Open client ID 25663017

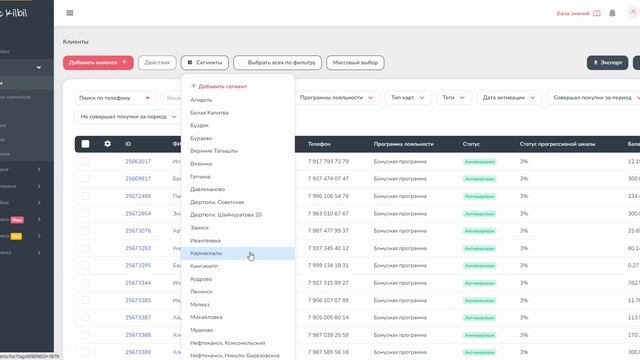138,162
